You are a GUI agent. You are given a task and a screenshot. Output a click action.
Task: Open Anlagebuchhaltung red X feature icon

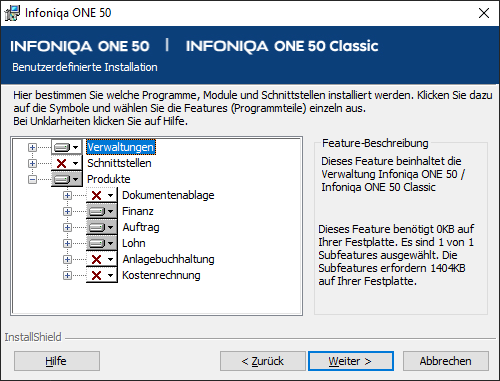102,259
